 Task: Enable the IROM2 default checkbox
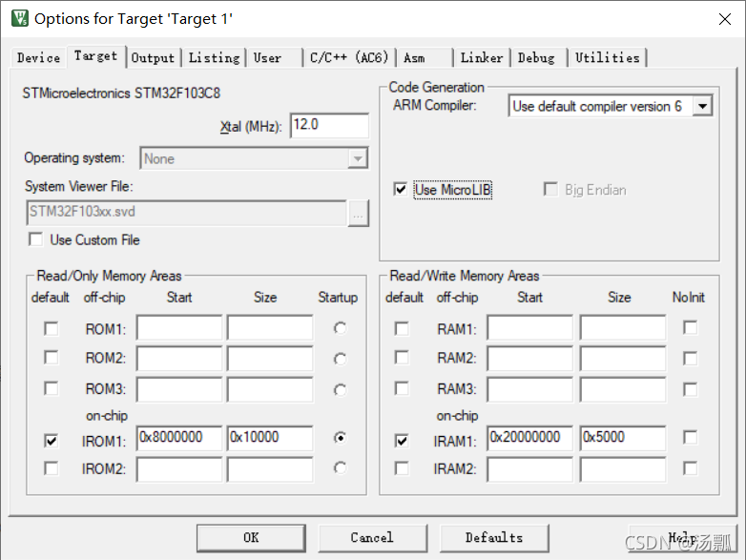51,468
